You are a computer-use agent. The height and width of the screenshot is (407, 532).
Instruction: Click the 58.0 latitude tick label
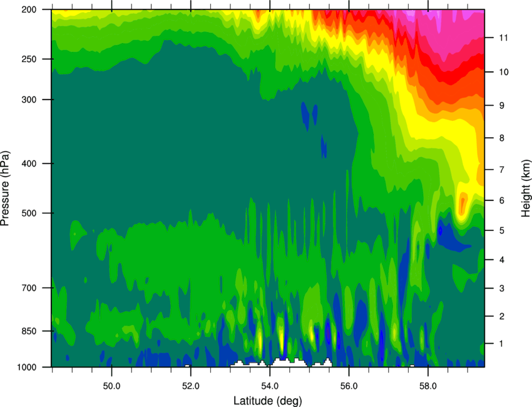(428, 386)
